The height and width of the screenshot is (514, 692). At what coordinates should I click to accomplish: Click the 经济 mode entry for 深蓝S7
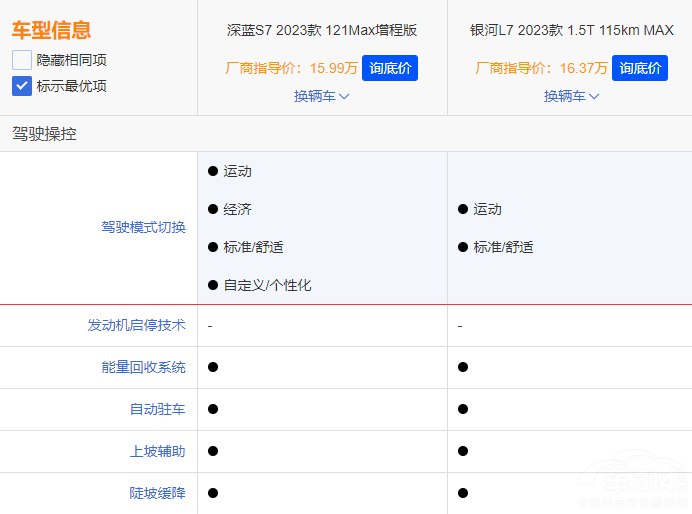[x=237, y=209]
